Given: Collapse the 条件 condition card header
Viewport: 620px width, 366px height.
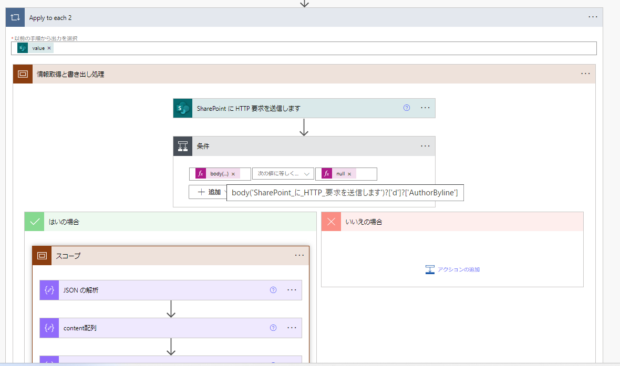Looking at the screenshot, I should [304, 146].
